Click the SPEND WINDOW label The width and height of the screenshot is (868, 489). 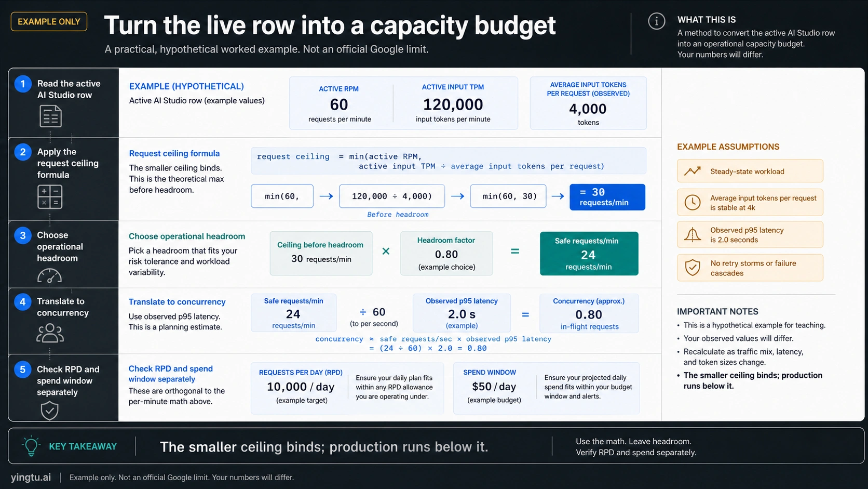click(x=490, y=372)
